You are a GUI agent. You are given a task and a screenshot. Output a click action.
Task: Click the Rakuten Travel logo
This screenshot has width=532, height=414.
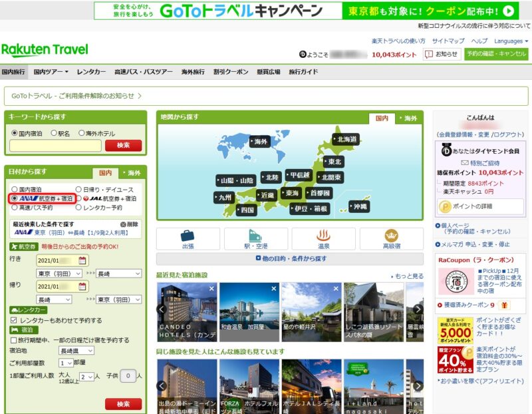[45, 50]
